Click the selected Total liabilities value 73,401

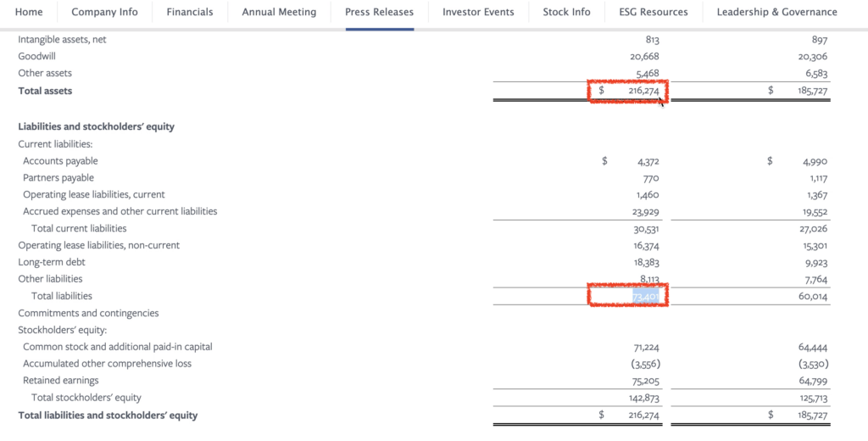pyautogui.click(x=645, y=296)
